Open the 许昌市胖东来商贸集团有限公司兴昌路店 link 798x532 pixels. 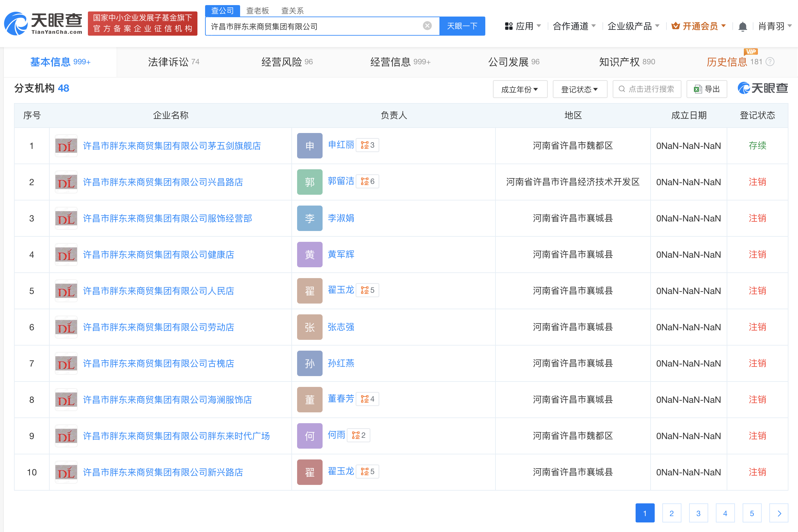163,182
